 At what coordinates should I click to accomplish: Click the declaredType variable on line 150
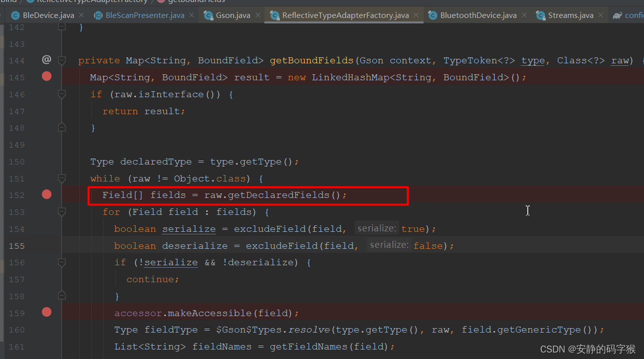coord(156,162)
